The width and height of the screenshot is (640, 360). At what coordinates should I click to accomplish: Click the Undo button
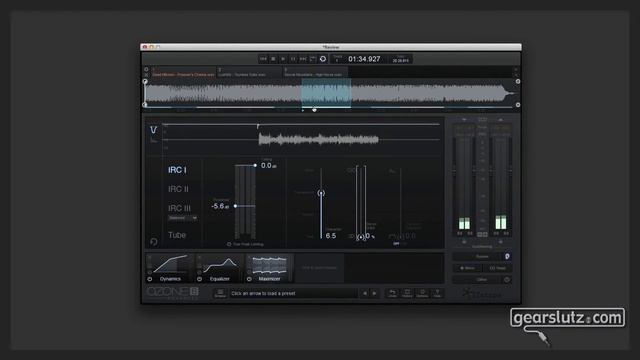click(x=392, y=293)
